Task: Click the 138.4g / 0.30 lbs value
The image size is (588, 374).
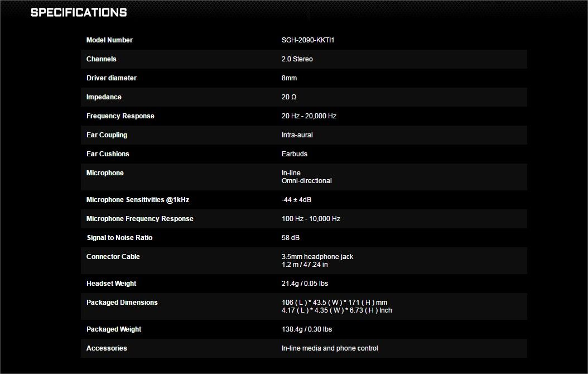Action: pyautogui.click(x=307, y=329)
